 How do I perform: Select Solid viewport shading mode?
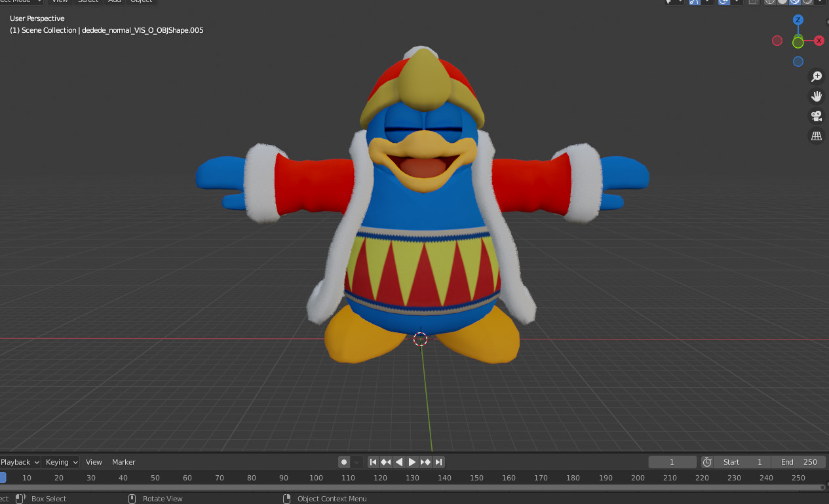pyautogui.click(x=781, y=3)
